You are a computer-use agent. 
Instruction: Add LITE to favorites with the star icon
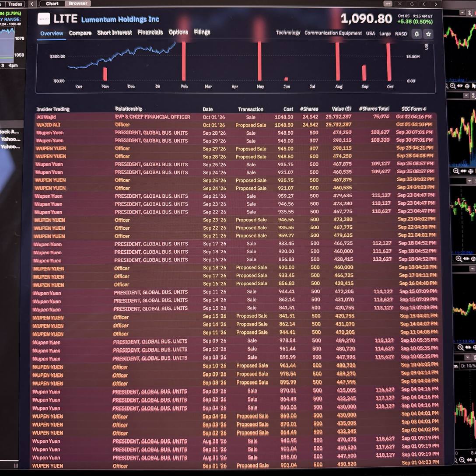[428, 34]
